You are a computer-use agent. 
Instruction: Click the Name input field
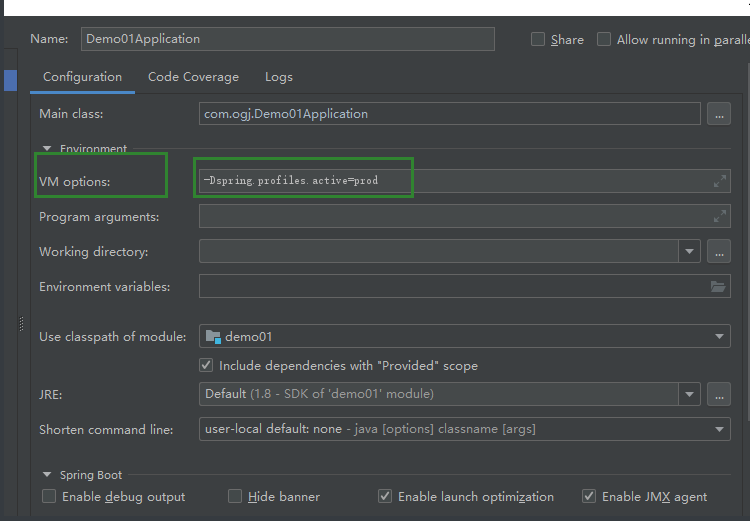click(x=287, y=39)
